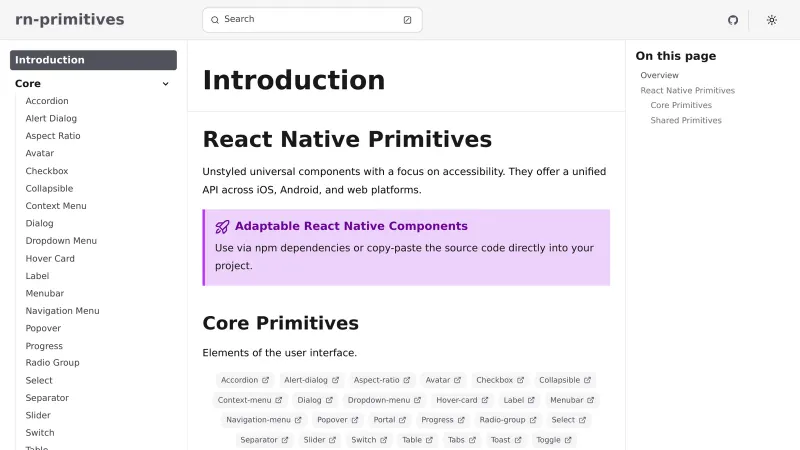Go to Shared Primitives section link
The width and height of the screenshot is (800, 450).
coord(685,120)
